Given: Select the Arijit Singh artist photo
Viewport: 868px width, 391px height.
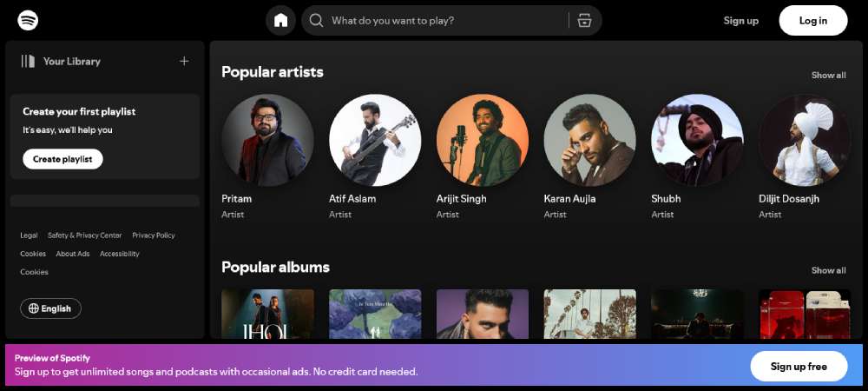Looking at the screenshot, I should click(482, 140).
